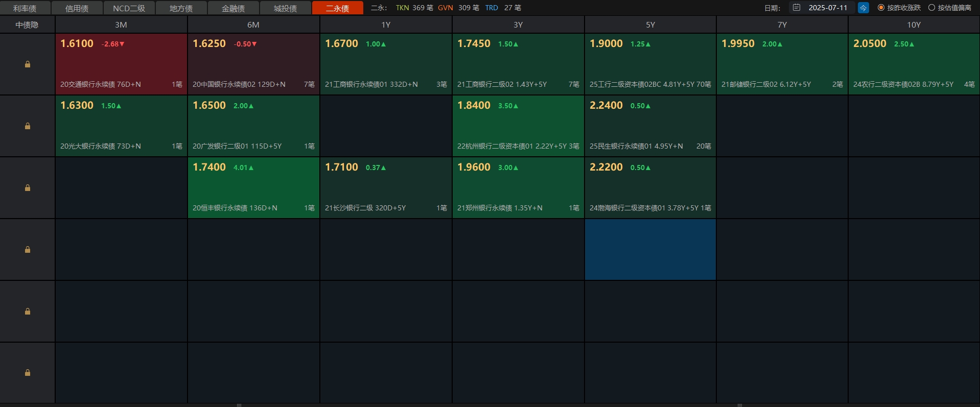The image size is (980, 407).
Task: Click the 1.7450 yield value
Action: 474,44
